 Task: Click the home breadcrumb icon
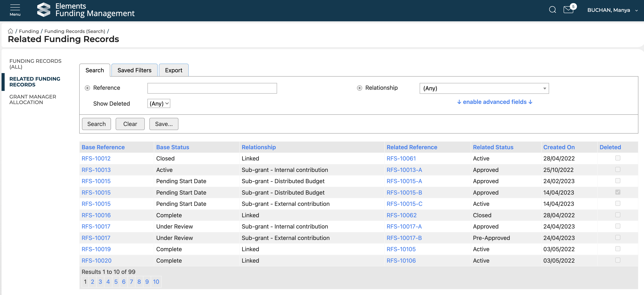coord(10,31)
